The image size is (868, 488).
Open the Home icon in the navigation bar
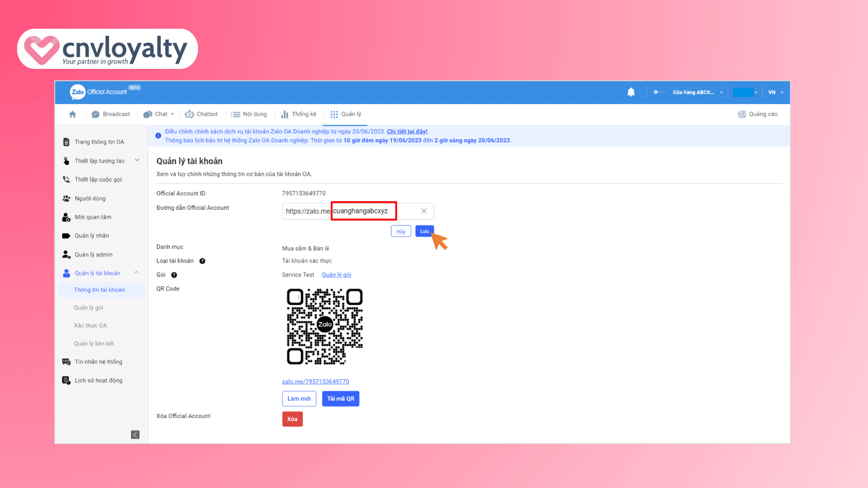point(72,114)
